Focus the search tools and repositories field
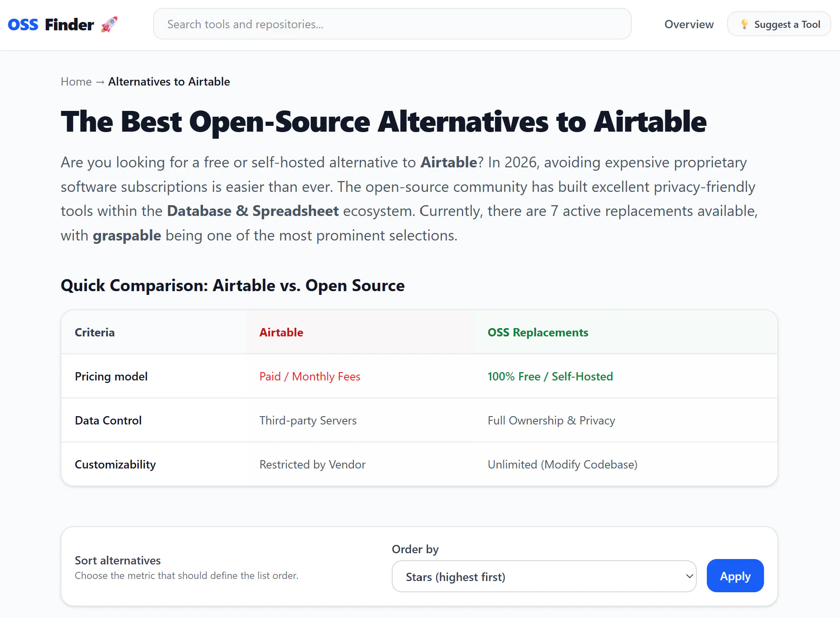This screenshot has width=840, height=618. click(x=392, y=24)
